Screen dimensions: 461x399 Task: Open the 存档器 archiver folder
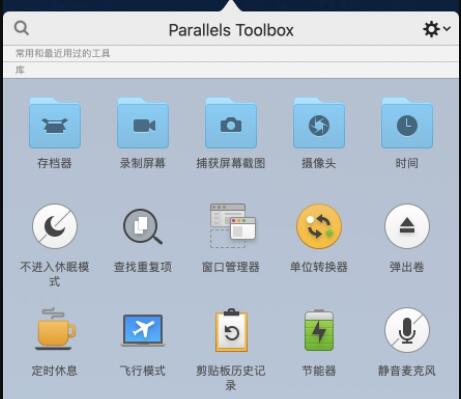(x=55, y=123)
